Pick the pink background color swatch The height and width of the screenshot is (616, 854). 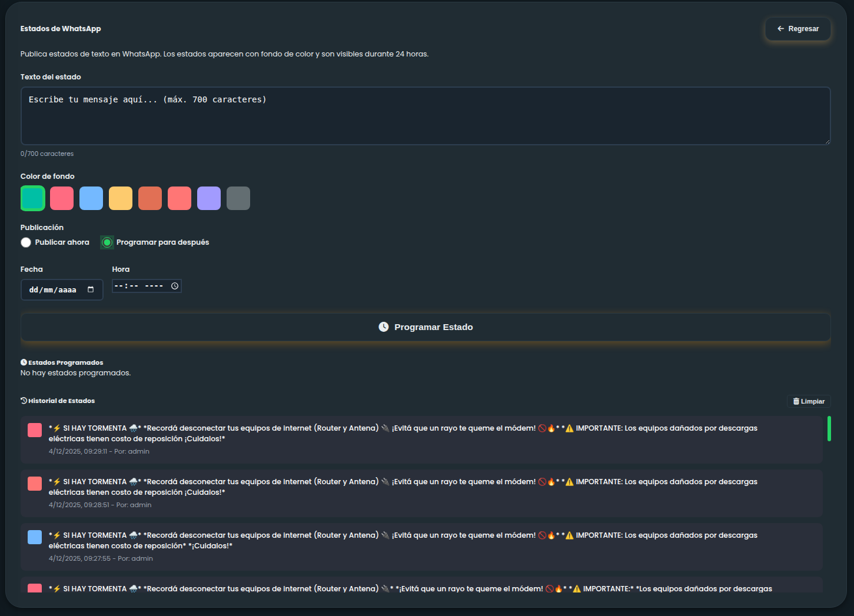(62, 198)
